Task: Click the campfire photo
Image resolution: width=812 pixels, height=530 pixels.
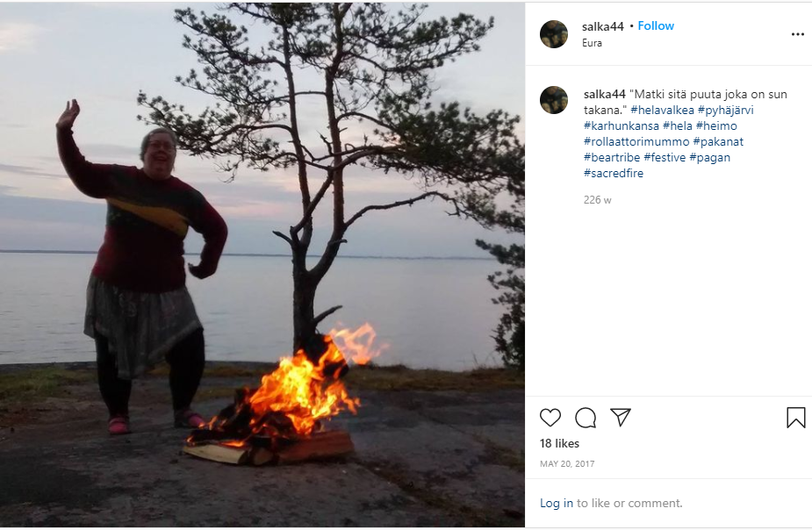Action: point(262,265)
